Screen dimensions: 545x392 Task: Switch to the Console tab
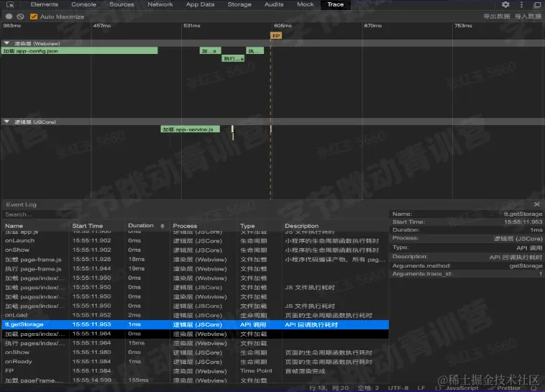click(x=83, y=4)
